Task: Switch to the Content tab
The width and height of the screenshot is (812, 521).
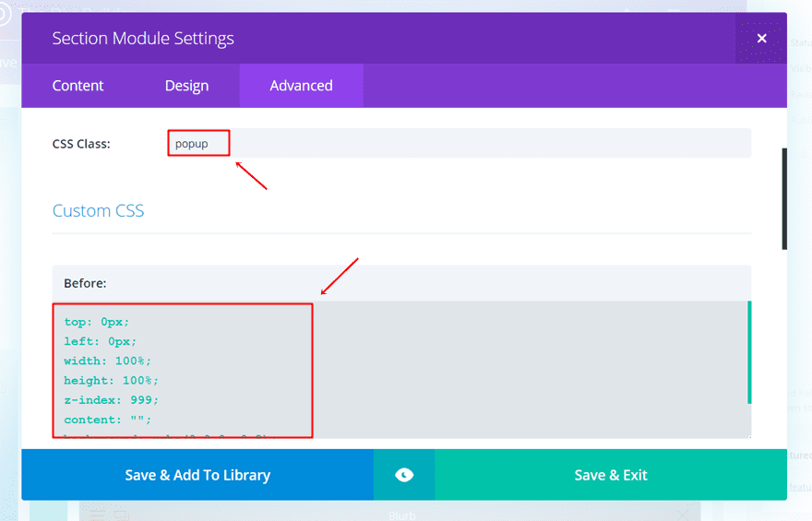Action: 78,86
